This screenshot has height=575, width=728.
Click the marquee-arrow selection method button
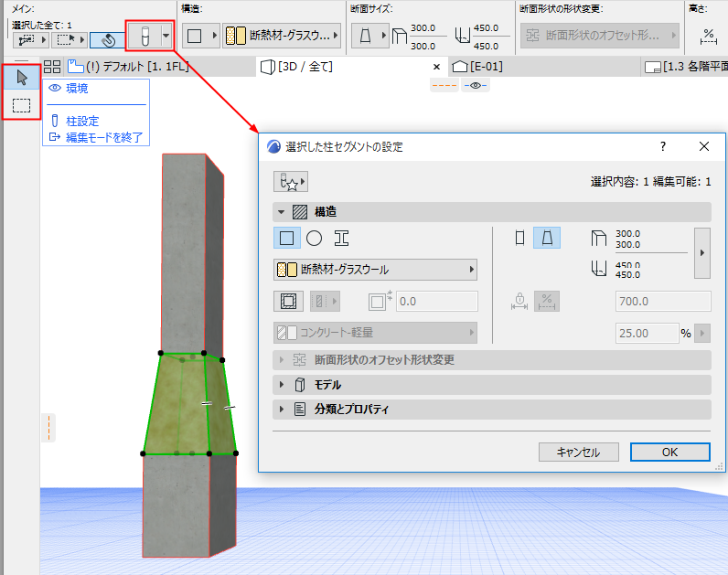point(70,40)
